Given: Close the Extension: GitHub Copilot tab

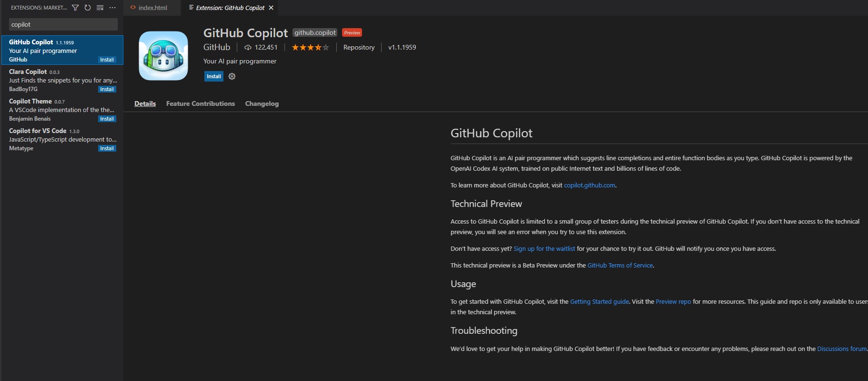Looking at the screenshot, I should click(x=271, y=8).
